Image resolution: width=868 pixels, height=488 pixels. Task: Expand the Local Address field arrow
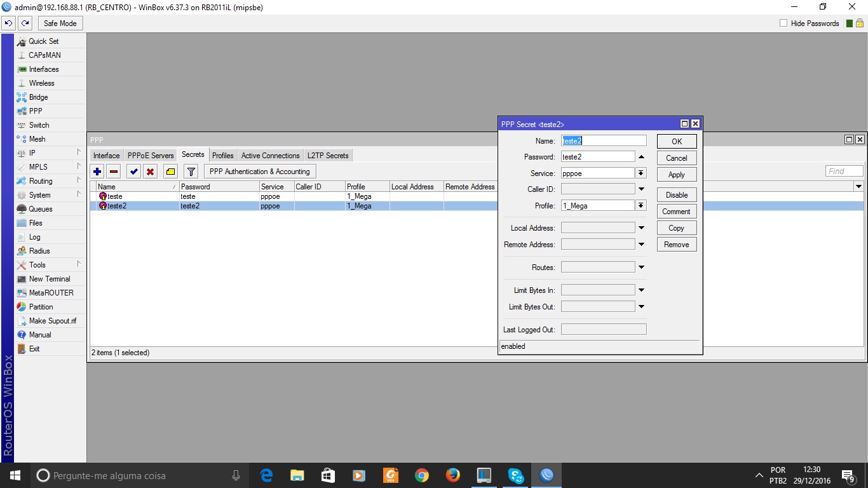(x=641, y=228)
